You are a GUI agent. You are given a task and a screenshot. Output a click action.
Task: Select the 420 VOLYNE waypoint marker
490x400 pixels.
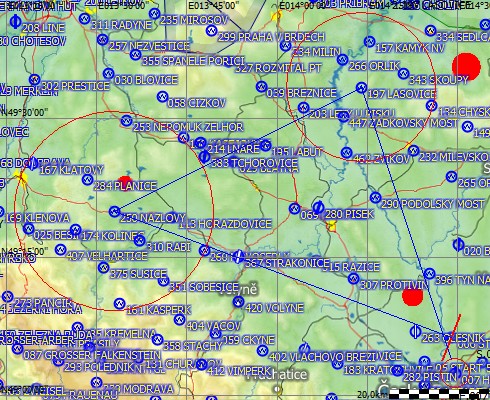click(238, 302)
